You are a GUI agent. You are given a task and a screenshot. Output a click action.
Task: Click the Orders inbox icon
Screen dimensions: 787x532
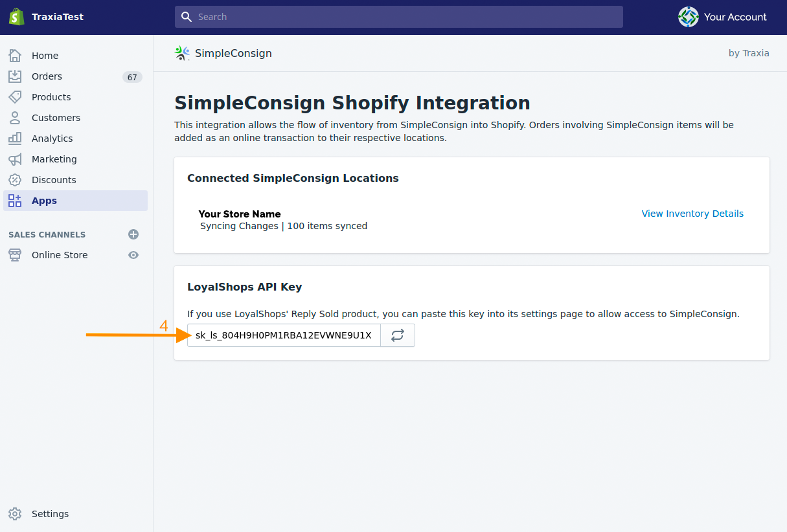click(15, 76)
